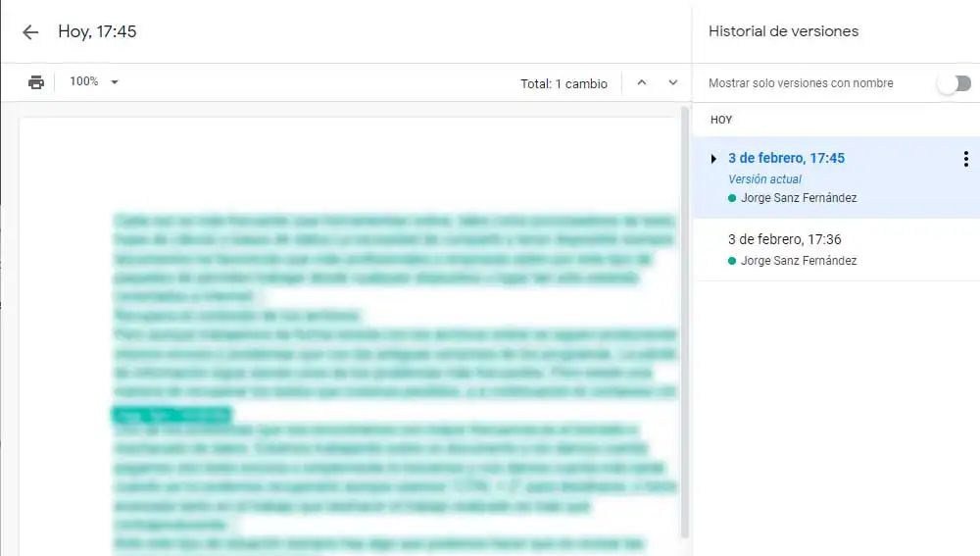The image size is (980, 556).
Task: Click the green author dot on the 17:45 version
Action: [732, 198]
